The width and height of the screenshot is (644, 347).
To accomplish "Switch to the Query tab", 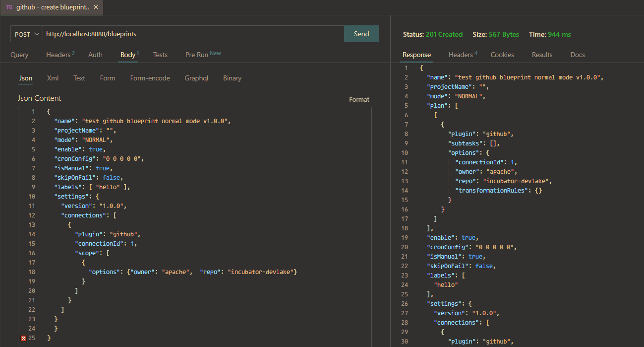I will 19,55.
